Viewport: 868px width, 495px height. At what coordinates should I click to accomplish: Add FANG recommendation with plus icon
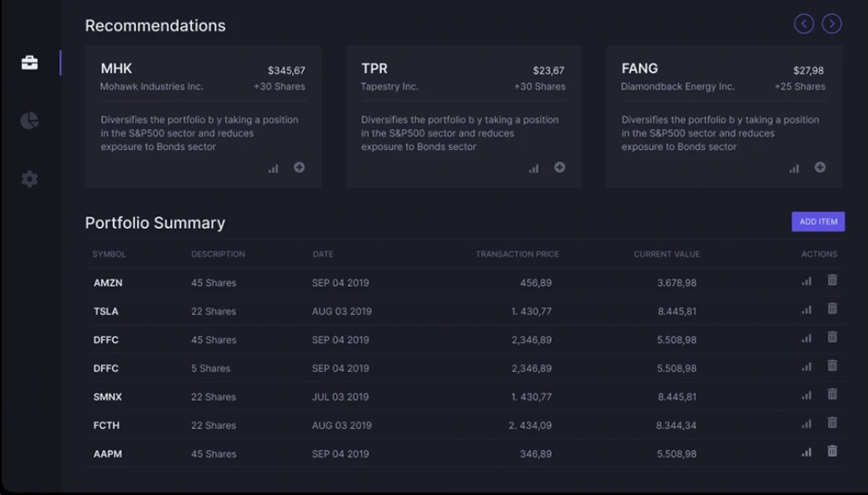click(x=819, y=168)
